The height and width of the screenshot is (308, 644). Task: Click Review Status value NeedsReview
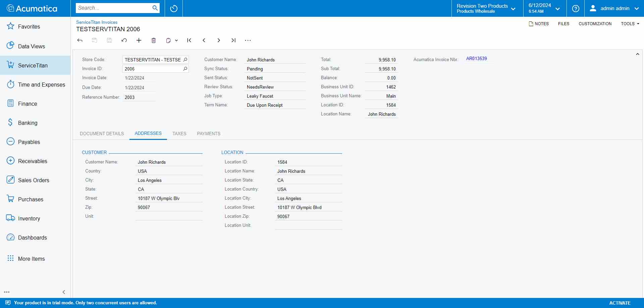point(275,87)
